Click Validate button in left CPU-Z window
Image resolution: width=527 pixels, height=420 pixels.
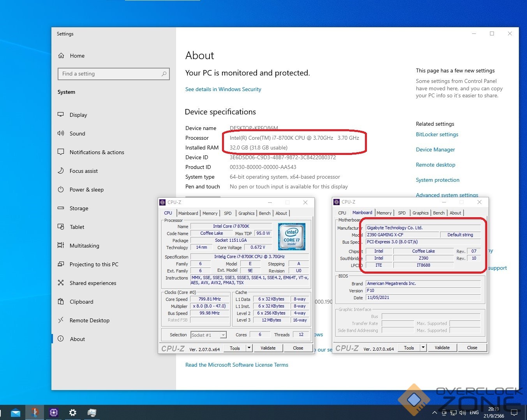(268, 348)
